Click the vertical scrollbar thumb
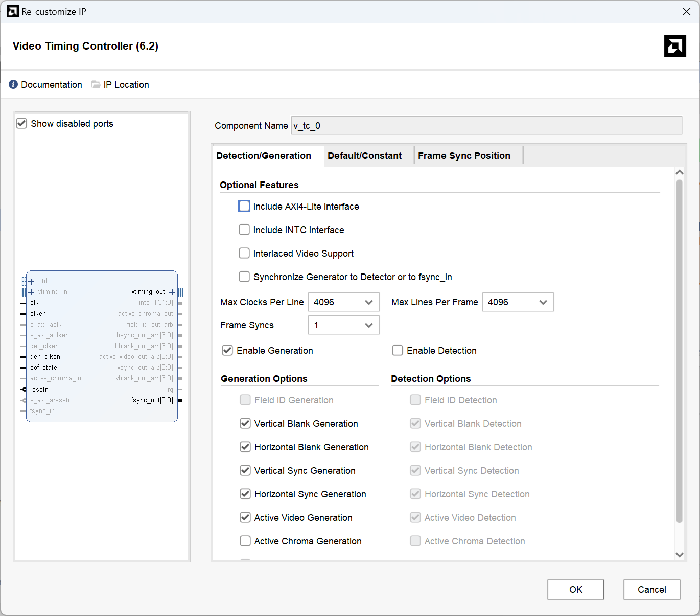The width and height of the screenshot is (700, 616). pyautogui.click(x=680, y=351)
